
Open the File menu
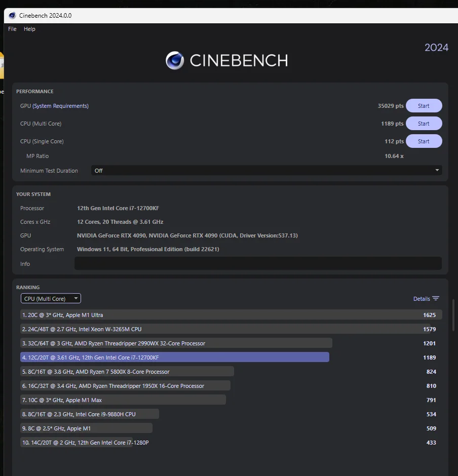click(12, 29)
